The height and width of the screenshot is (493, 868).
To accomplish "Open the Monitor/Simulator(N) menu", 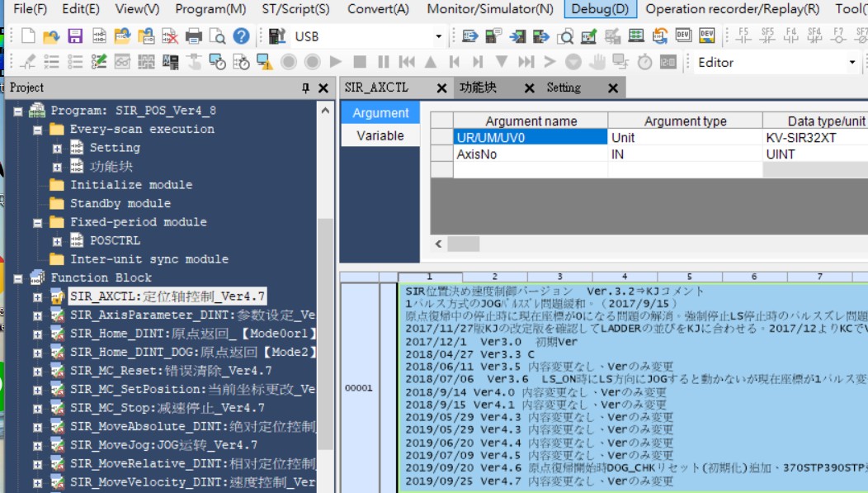I will (x=489, y=9).
